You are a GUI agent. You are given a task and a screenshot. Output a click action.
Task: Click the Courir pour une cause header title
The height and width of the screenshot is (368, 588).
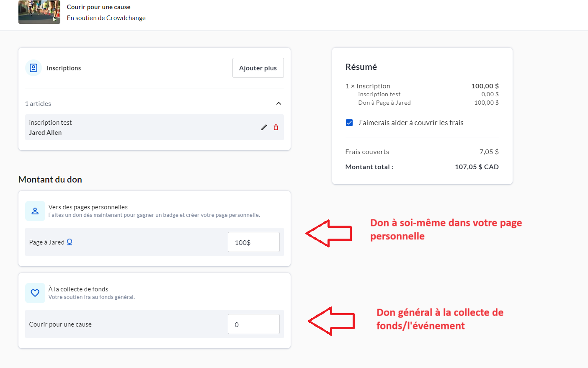click(99, 7)
